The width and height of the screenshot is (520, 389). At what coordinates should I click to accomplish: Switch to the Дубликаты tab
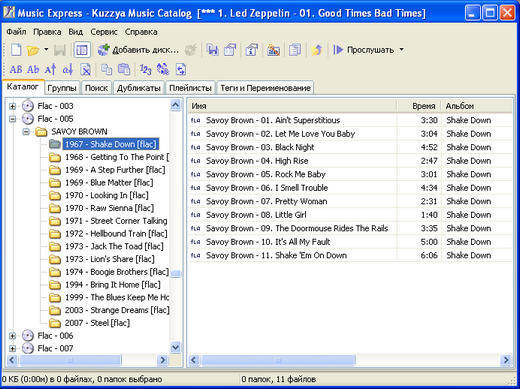point(138,88)
